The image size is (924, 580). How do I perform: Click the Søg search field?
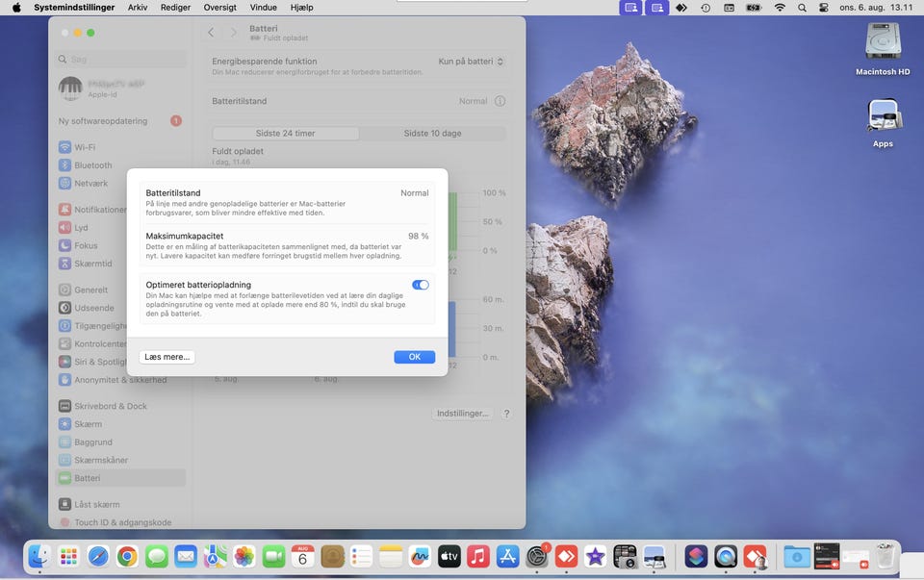(x=122, y=60)
